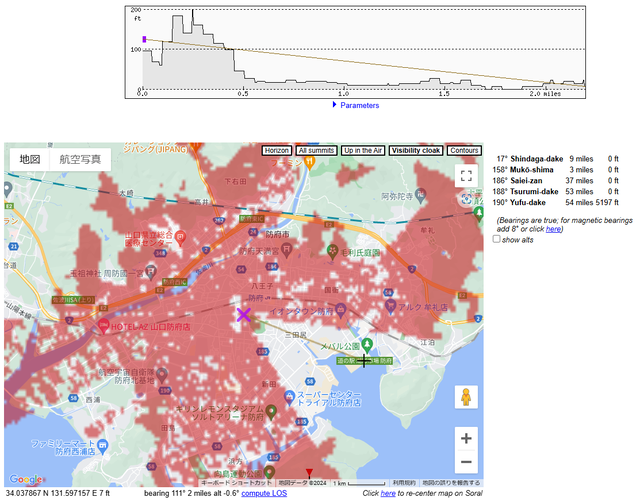640x501 pixels.
Task: Click 地図の誤りを報告する report link
Action: click(x=451, y=483)
